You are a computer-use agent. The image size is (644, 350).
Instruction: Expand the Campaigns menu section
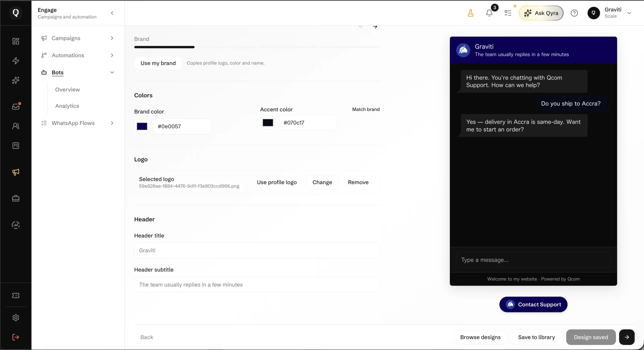[78, 38]
